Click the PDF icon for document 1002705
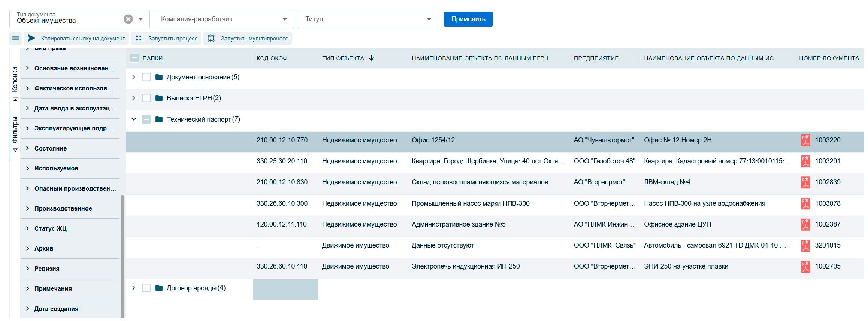The width and height of the screenshot is (868, 321). 805,266
